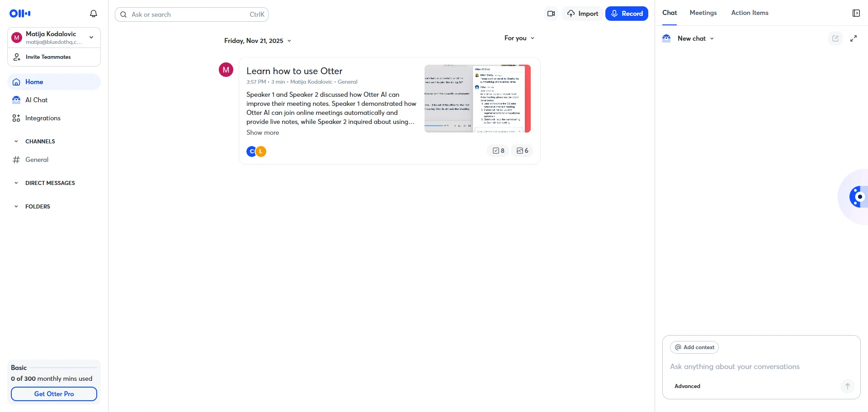Click the Otter logo

[20, 14]
